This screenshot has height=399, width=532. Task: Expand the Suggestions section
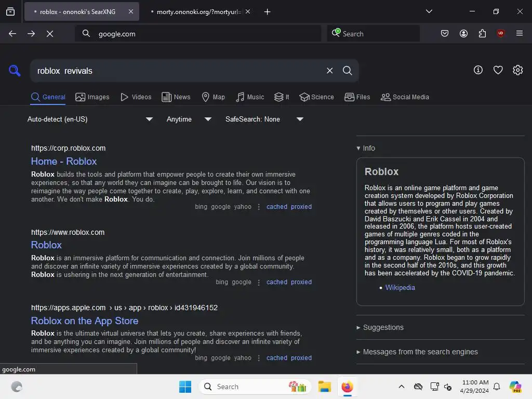(380, 327)
